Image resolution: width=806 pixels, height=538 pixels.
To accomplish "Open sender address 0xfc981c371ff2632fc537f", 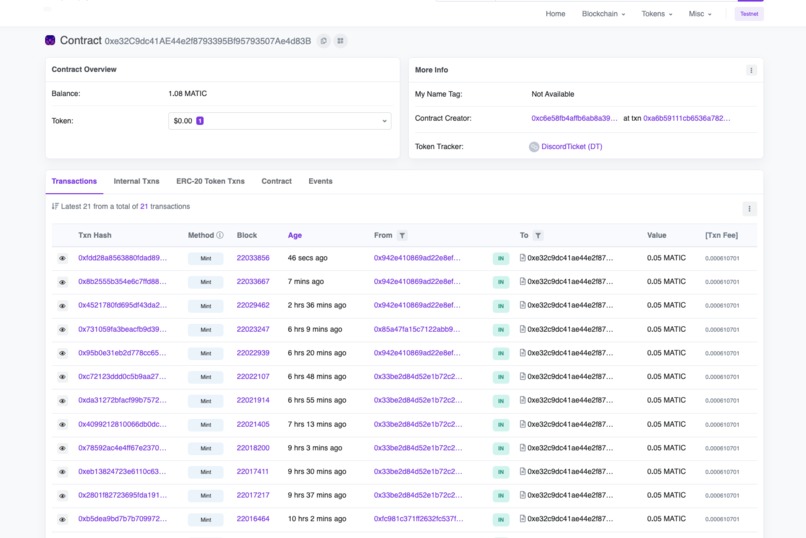I will click(418, 518).
